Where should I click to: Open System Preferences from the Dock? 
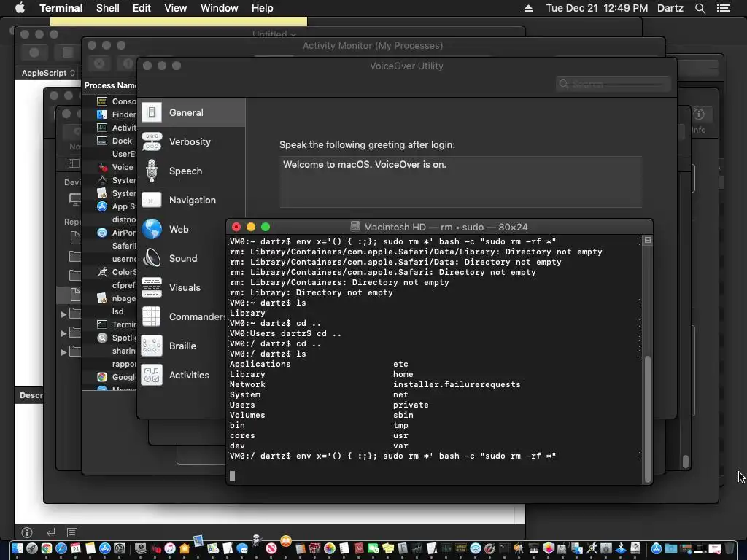[x=120, y=548]
